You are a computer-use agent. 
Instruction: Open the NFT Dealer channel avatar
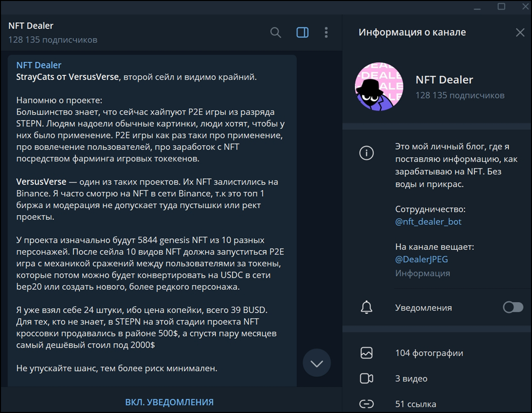(x=379, y=86)
